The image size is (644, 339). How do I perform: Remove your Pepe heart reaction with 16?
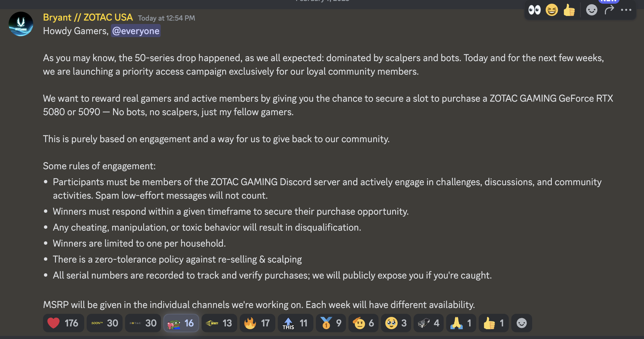click(181, 323)
